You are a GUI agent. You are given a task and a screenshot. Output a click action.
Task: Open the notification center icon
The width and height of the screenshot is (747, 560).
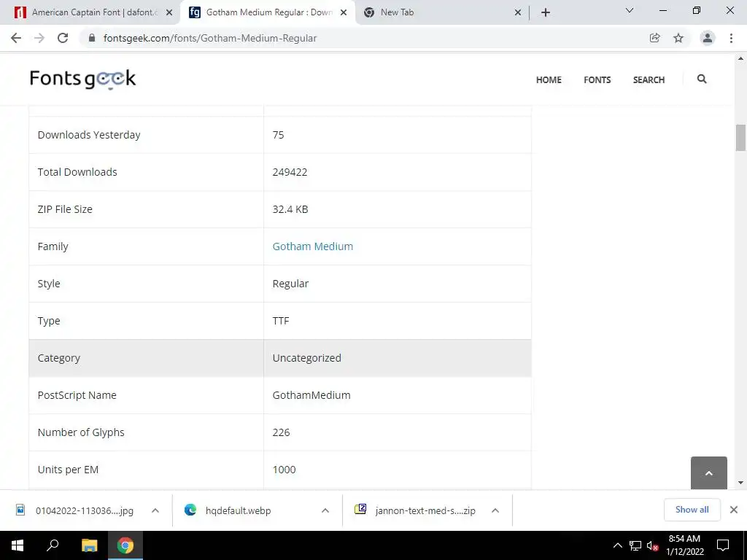(723, 545)
